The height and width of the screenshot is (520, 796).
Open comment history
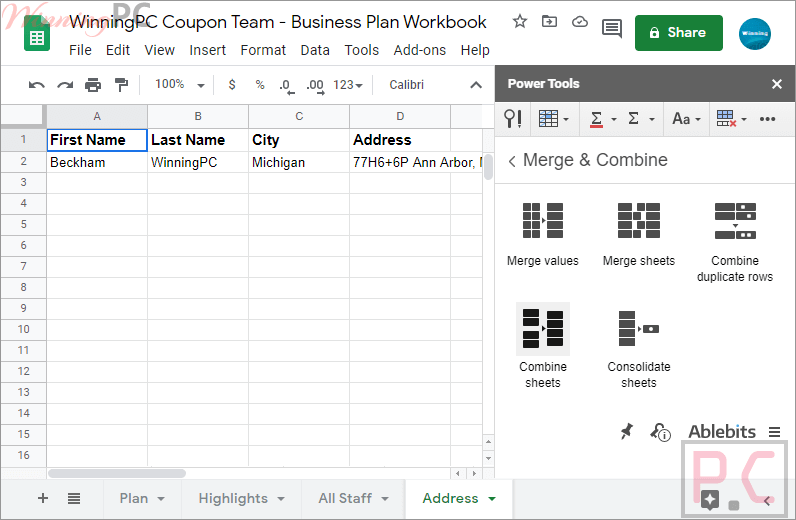pyautogui.click(x=612, y=28)
